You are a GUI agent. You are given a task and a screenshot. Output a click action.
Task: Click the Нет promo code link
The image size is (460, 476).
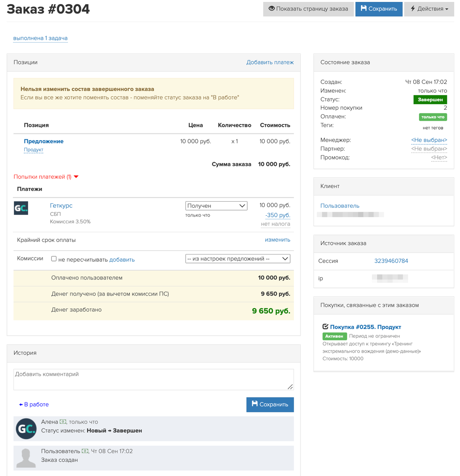[439, 157]
